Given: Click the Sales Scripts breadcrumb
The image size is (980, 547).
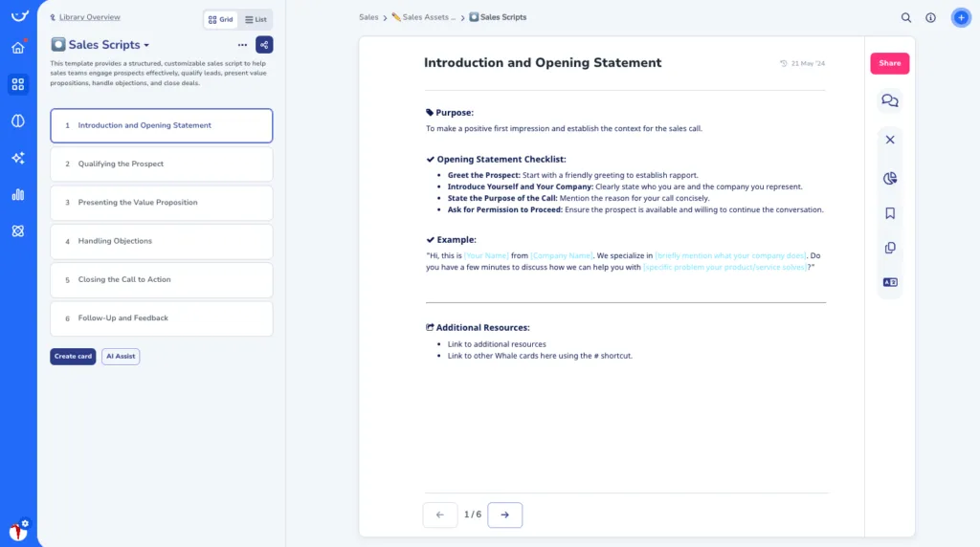Looking at the screenshot, I should coord(498,17).
